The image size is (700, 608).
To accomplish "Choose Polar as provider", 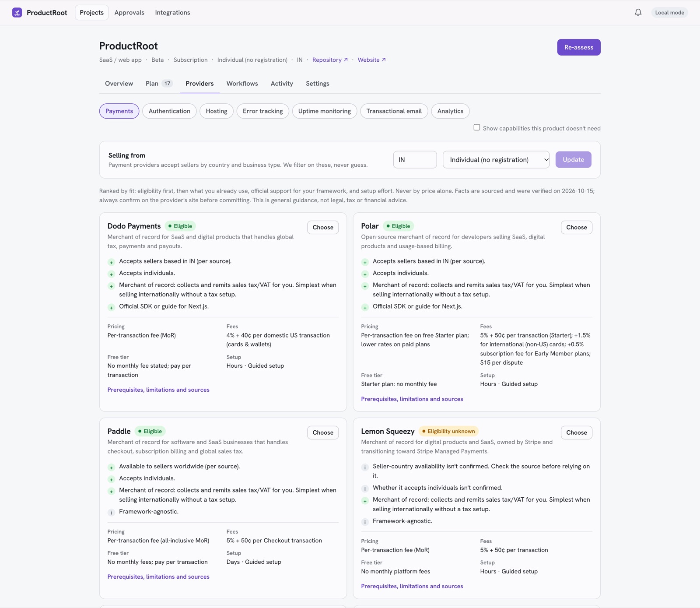I will [x=577, y=228].
